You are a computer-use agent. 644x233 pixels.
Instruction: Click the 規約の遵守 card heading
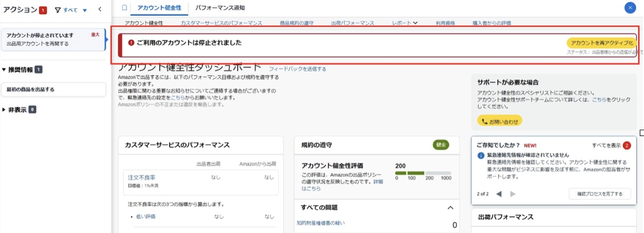[x=317, y=144]
